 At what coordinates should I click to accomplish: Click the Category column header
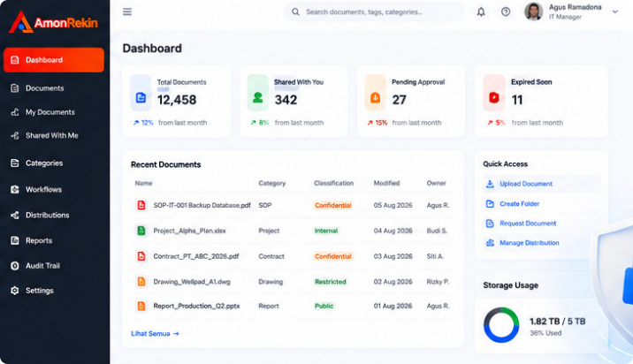272,183
